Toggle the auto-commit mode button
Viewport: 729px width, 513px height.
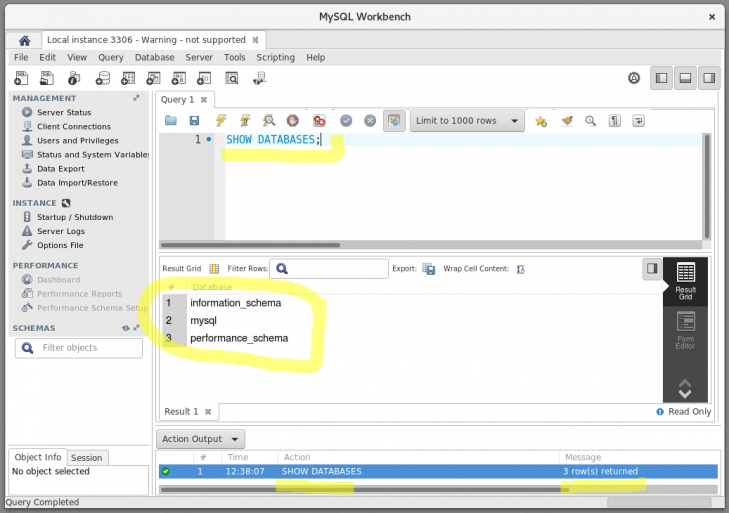click(394, 121)
